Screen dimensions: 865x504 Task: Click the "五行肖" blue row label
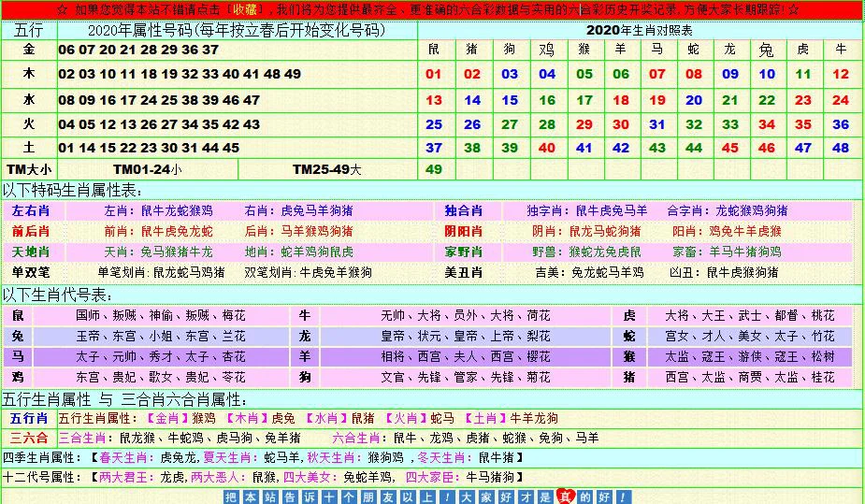pyautogui.click(x=29, y=418)
